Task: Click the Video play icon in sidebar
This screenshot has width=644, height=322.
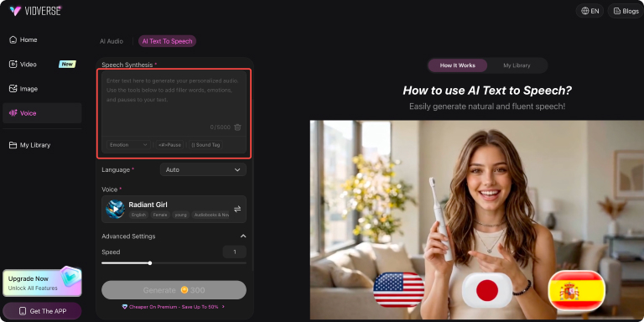Action: (x=13, y=64)
